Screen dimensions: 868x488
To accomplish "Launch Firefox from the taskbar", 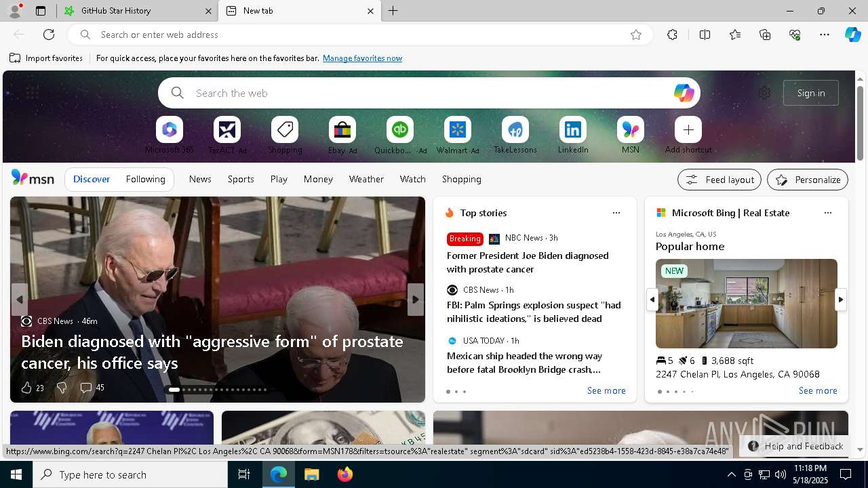I will click(345, 474).
